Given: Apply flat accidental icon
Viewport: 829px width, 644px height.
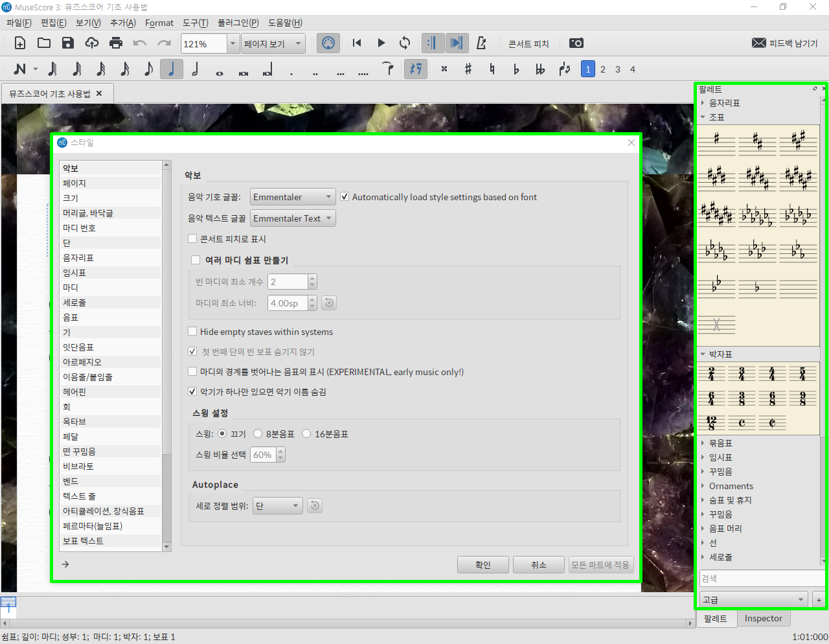Looking at the screenshot, I should click(516, 69).
